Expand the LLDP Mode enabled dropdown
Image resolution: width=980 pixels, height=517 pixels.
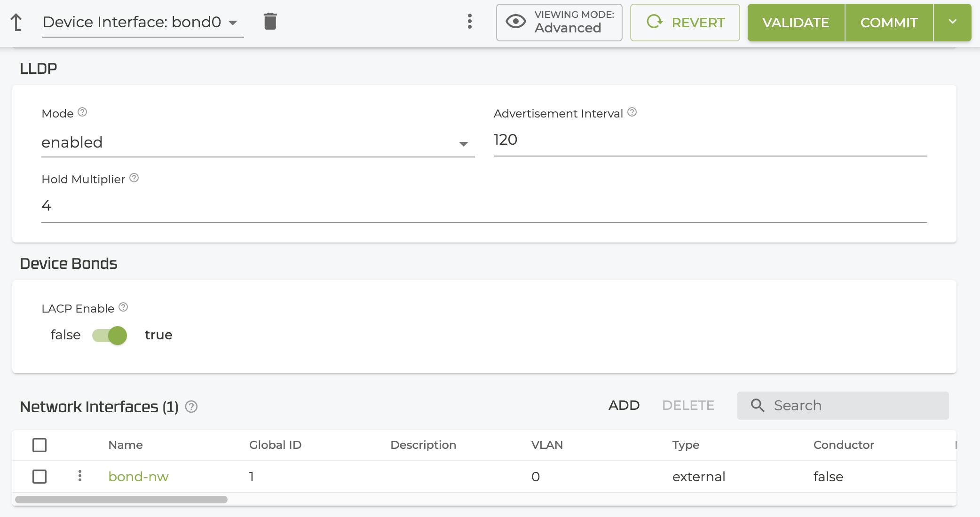point(258,143)
